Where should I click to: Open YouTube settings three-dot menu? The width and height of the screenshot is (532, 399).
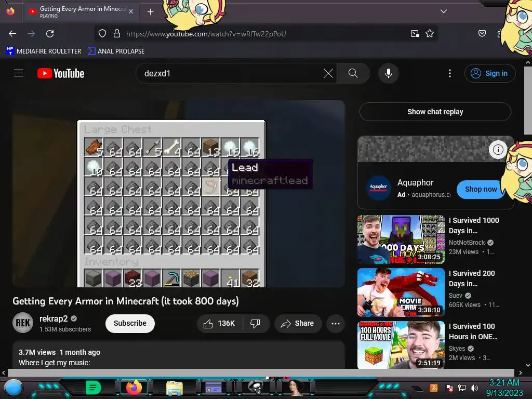click(x=450, y=73)
